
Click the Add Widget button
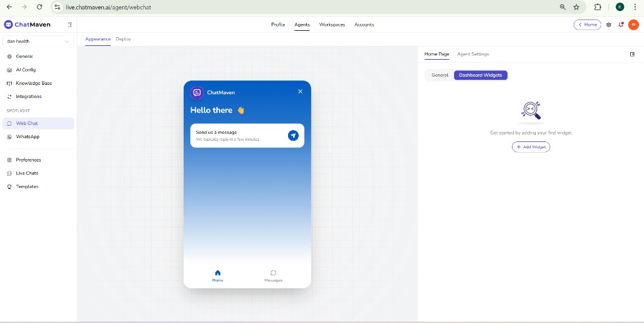coord(531,147)
